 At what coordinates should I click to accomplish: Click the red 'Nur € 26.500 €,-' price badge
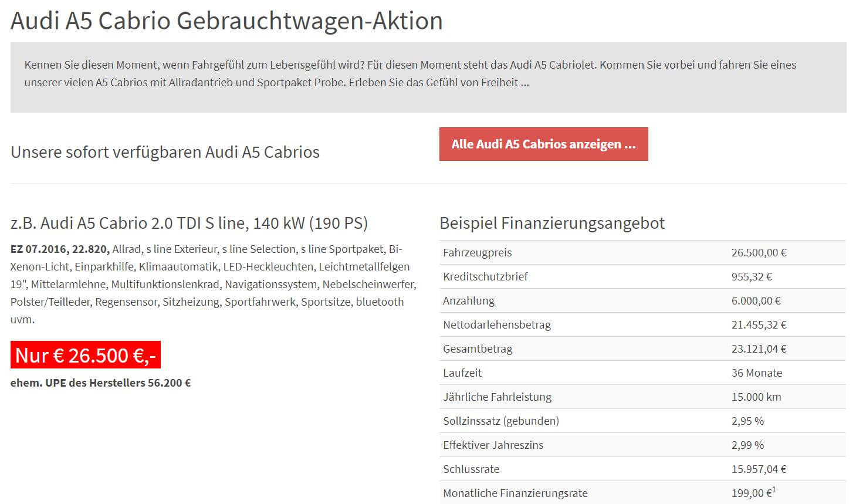[x=86, y=355]
